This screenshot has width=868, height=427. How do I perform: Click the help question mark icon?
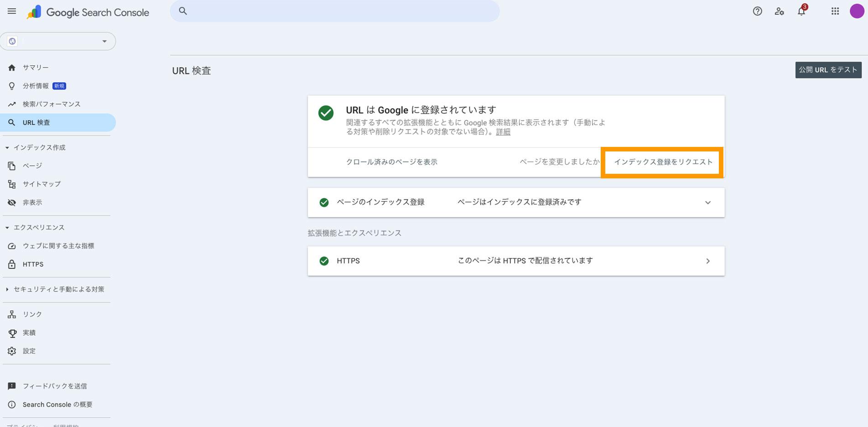tap(757, 11)
